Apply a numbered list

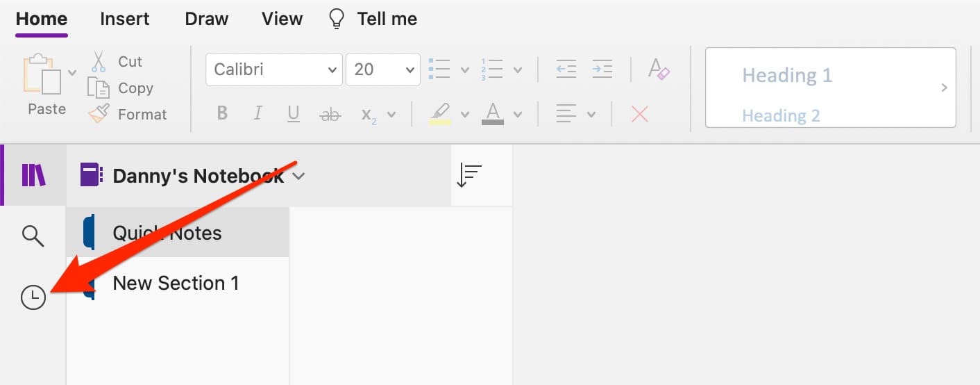pyautogui.click(x=492, y=69)
